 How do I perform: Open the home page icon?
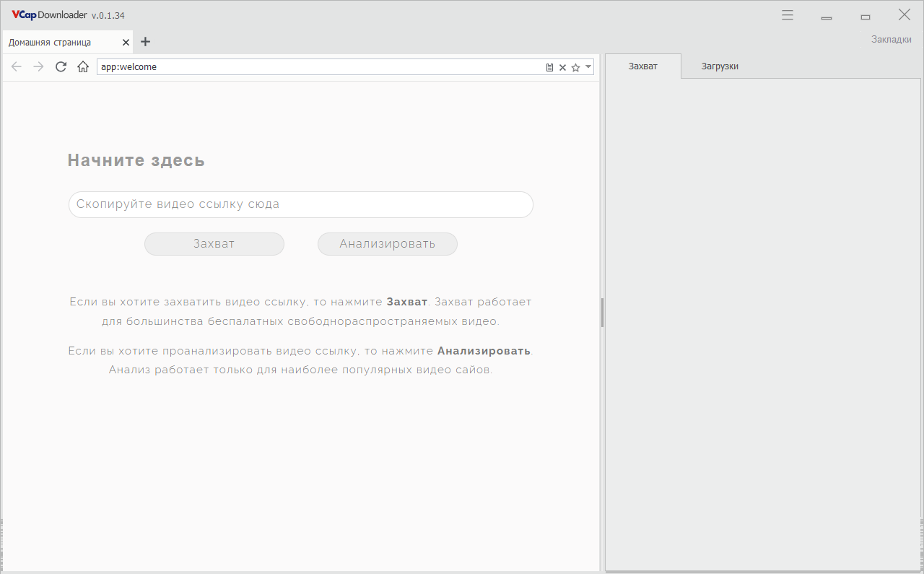coord(83,66)
